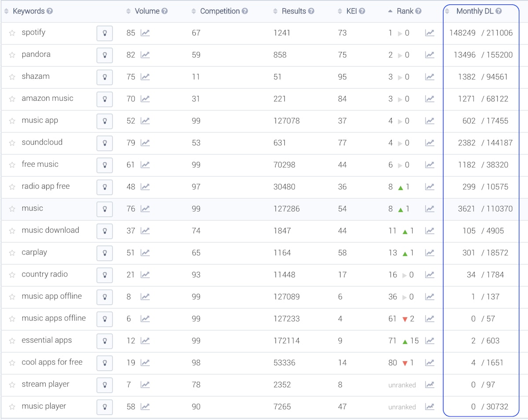Screen dimensions: 528x420
Task: Click rank chart icon for music player
Action: 429,407
